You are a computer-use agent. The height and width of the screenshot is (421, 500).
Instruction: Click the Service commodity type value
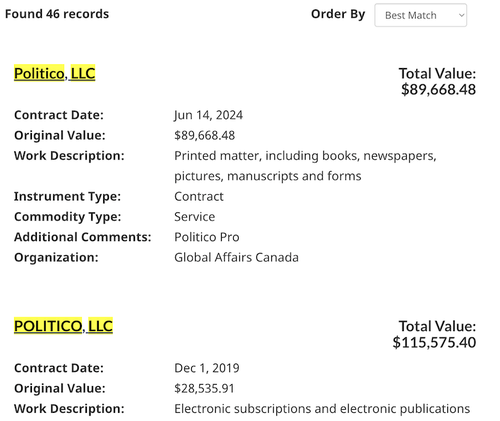tap(195, 217)
